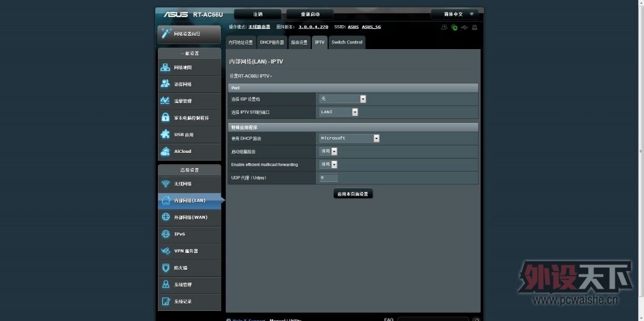Click the 高级设置 sidebar heading
Screen dimensions: 644x321
189,170
